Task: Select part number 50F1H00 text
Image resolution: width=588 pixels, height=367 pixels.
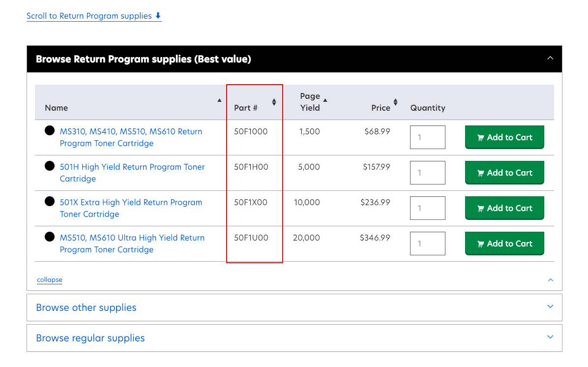Action: tap(251, 167)
